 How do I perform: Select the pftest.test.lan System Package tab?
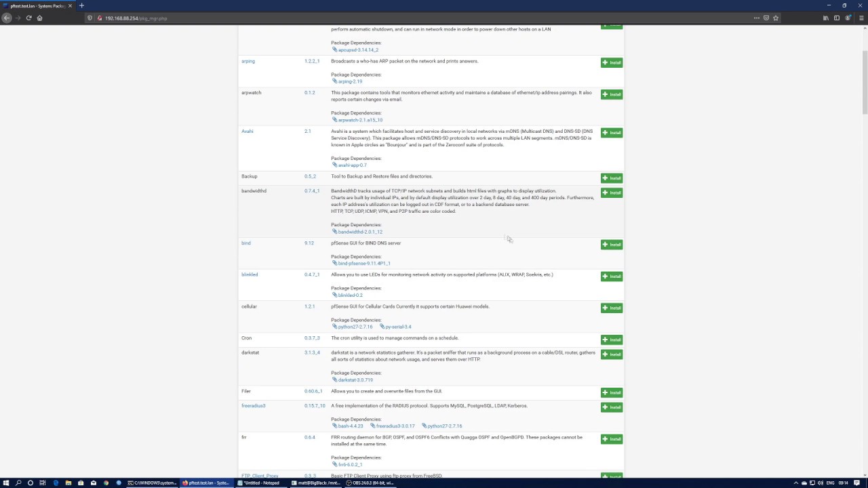click(x=37, y=5)
